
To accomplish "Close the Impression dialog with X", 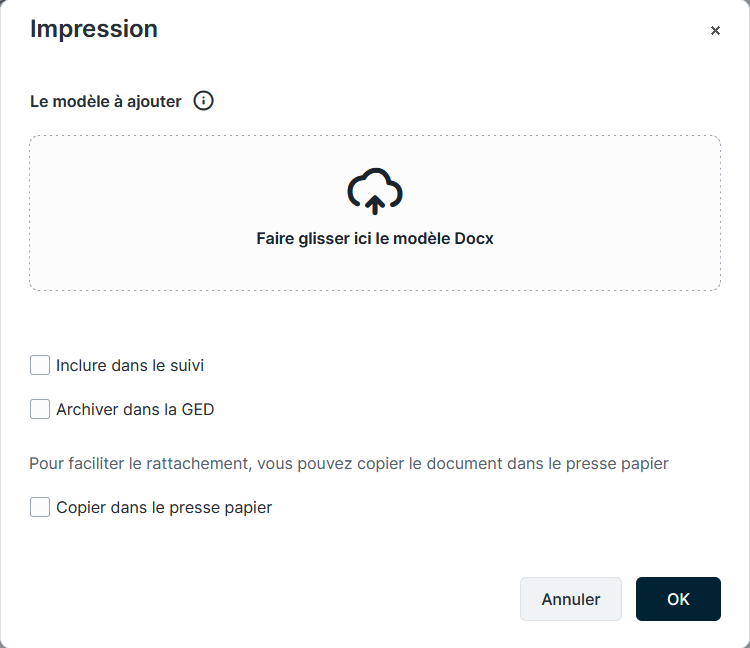I will click(x=715, y=31).
